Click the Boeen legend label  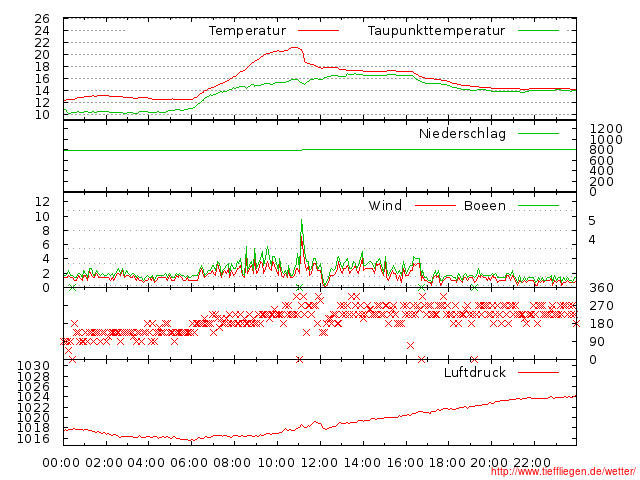(x=484, y=206)
